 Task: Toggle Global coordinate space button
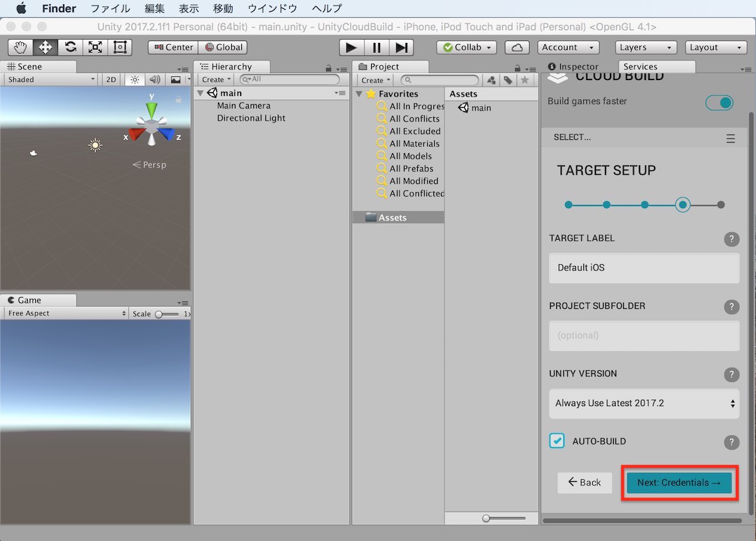(x=222, y=47)
